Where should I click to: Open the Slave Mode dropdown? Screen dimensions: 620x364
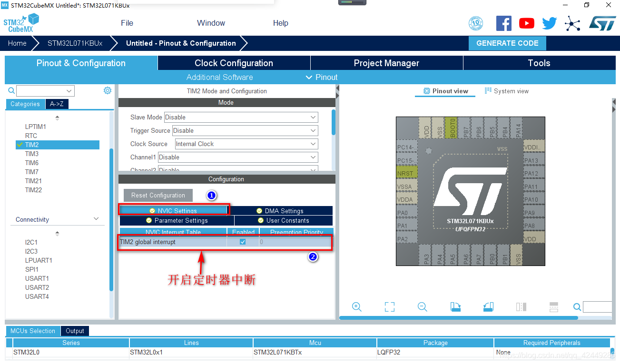tap(241, 117)
